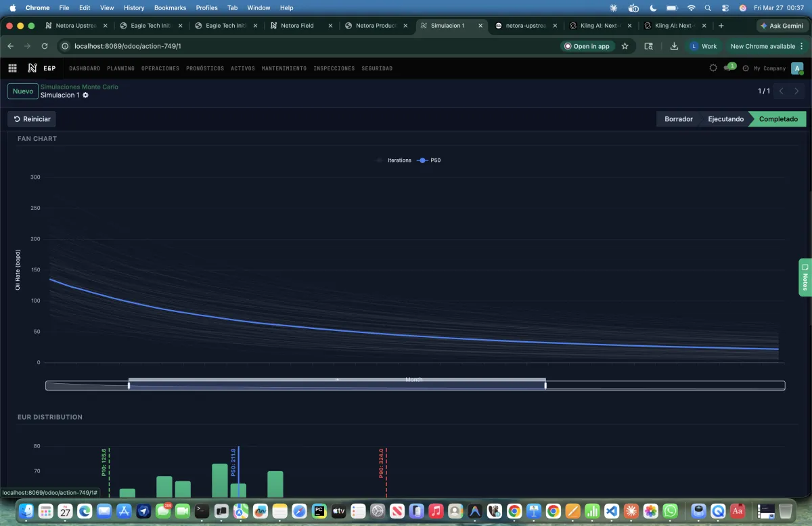Open the messages chat icon with badge
Screen dimensions: 812x526
[x=728, y=68]
